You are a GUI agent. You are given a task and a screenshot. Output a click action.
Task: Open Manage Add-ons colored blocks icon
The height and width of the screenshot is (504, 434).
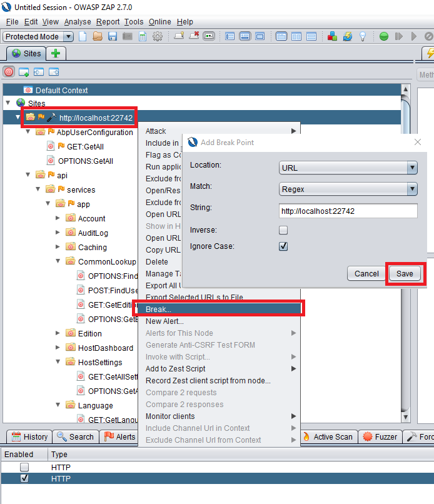point(333,36)
